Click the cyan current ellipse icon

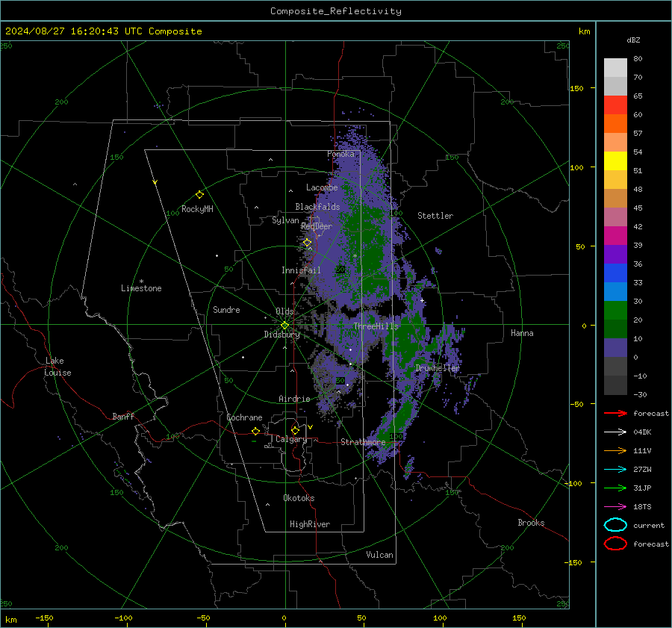click(x=615, y=525)
